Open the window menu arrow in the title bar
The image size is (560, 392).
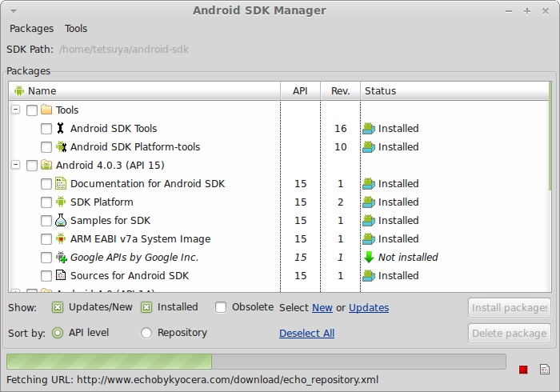coord(14,11)
